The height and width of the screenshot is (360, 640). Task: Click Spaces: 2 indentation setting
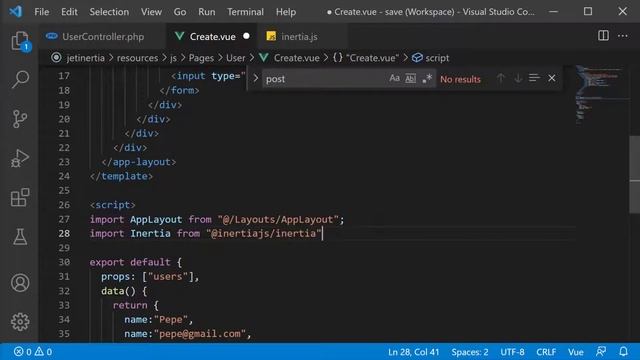coord(469,351)
